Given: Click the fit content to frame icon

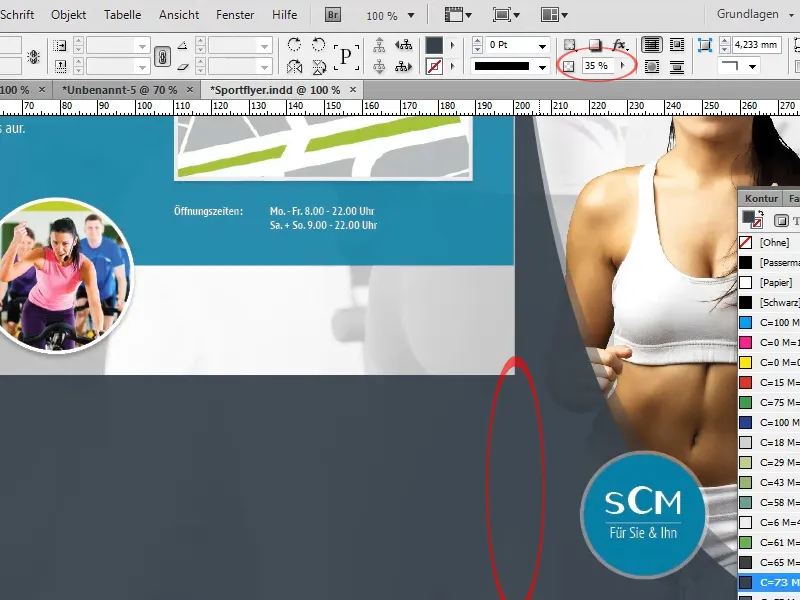Looking at the screenshot, I should (705, 45).
